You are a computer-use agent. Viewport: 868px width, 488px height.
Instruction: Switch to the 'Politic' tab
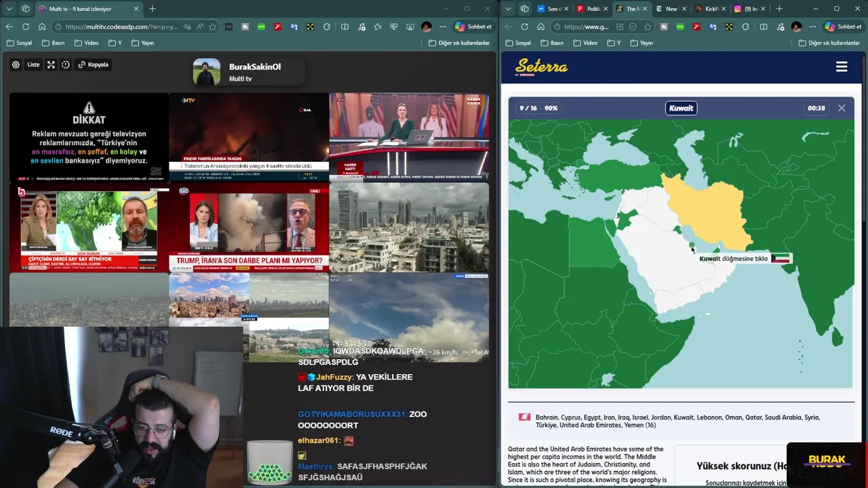[592, 9]
